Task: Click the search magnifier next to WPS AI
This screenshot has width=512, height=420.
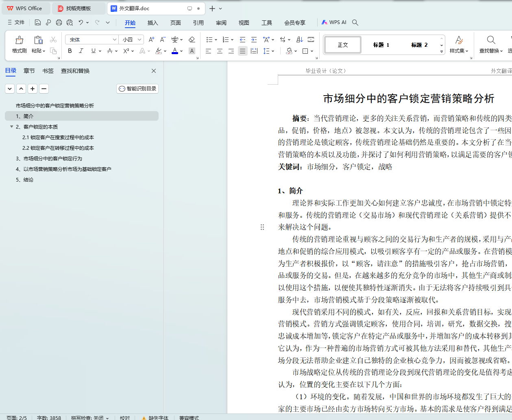Action: (355, 22)
